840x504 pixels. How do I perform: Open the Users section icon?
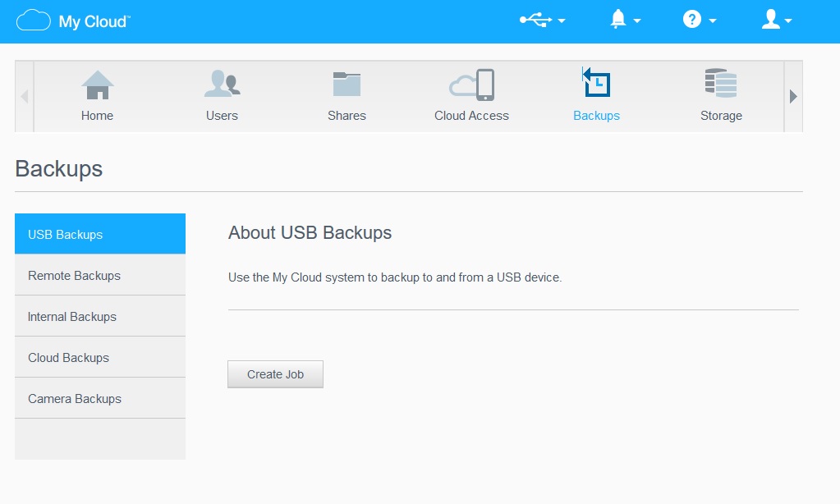[x=223, y=84]
